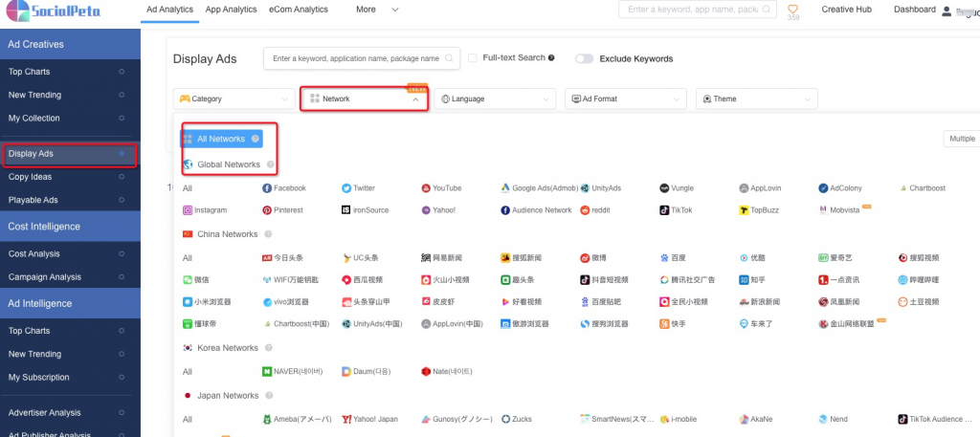This screenshot has height=437, width=980.
Task: Select the Instagram network icon
Action: pos(188,210)
